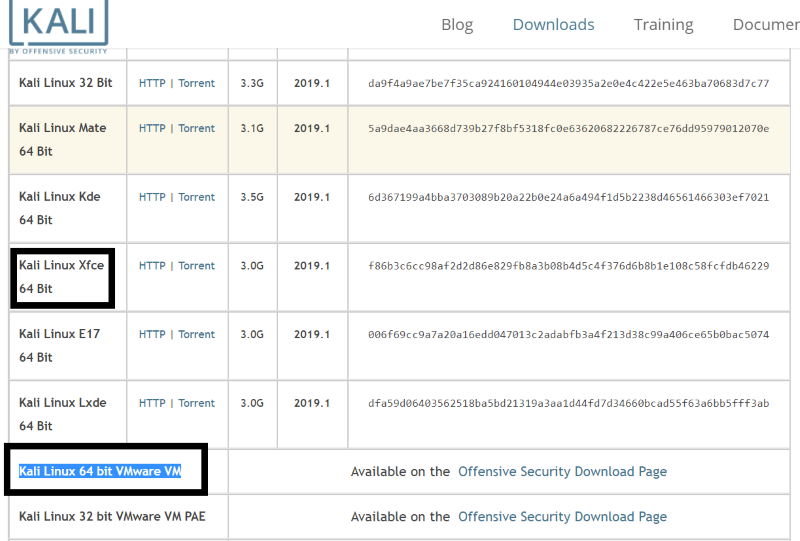Click the Kali logo in the header

click(58, 24)
